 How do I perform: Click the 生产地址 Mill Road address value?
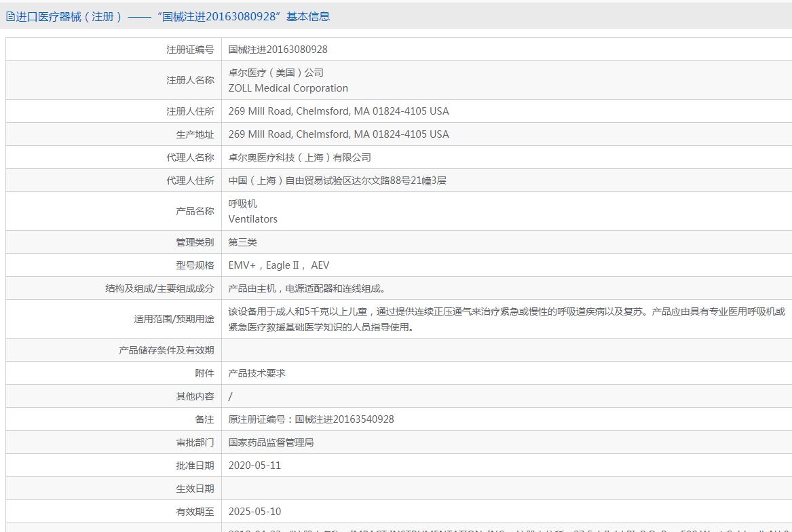[339, 134]
